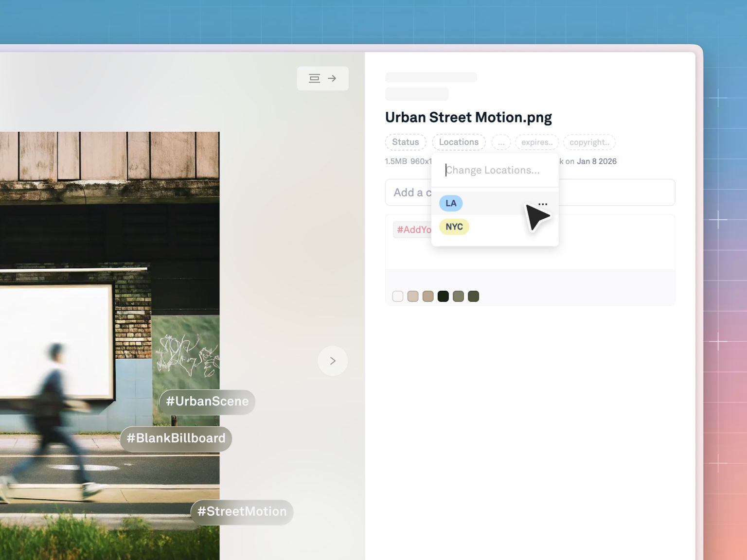The height and width of the screenshot is (560, 747).
Task: Pick the white color swatch
Action: coord(398,297)
